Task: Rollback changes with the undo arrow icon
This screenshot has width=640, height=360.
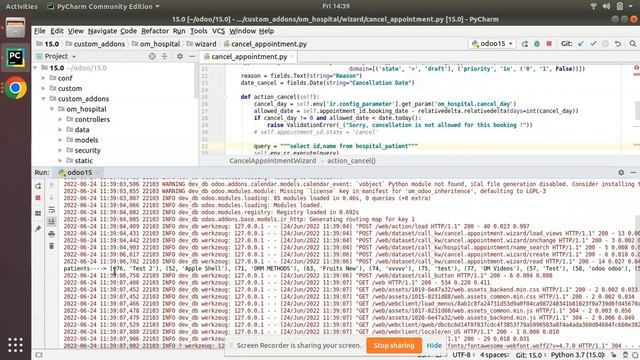Action: [618, 44]
